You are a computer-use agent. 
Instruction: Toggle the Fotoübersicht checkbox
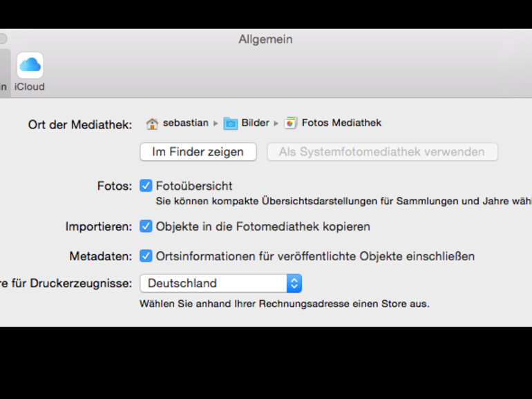(146, 186)
